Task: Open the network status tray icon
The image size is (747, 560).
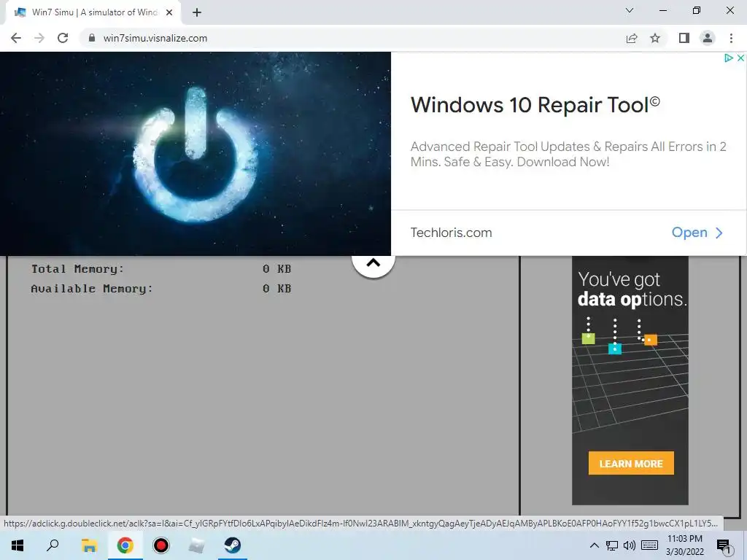Action: [612, 545]
